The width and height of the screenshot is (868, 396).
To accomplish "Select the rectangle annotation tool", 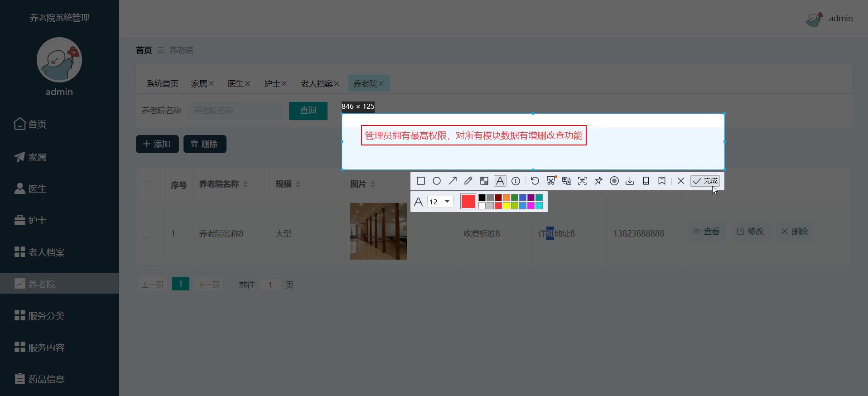I will [420, 181].
